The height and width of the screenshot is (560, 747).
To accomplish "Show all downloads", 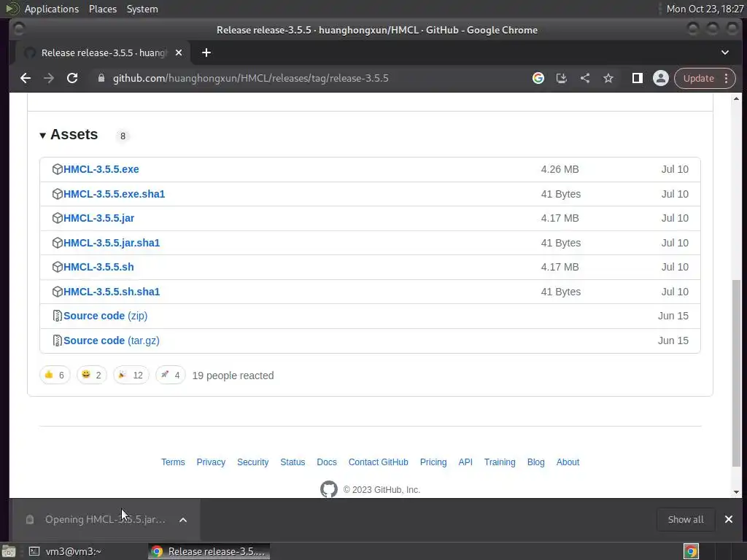I will [686, 519].
